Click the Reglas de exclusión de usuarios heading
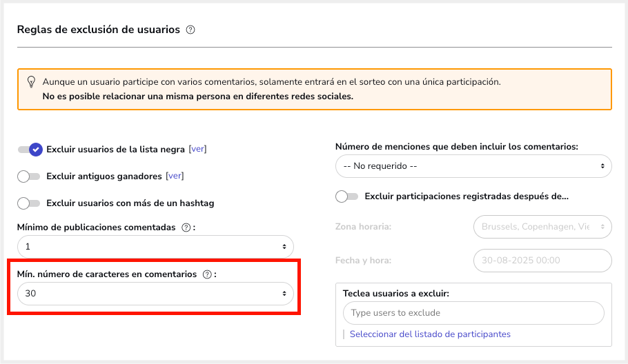The height and width of the screenshot is (364, 628). (98, 30)
